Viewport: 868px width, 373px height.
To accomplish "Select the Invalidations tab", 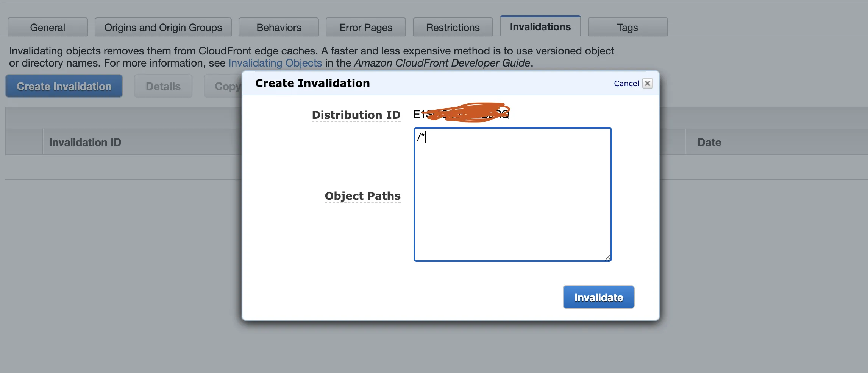I will coord(540,26).
